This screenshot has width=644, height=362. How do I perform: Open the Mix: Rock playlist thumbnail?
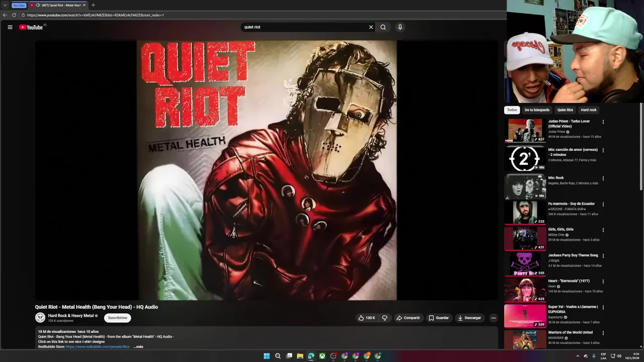coord(525,187)
